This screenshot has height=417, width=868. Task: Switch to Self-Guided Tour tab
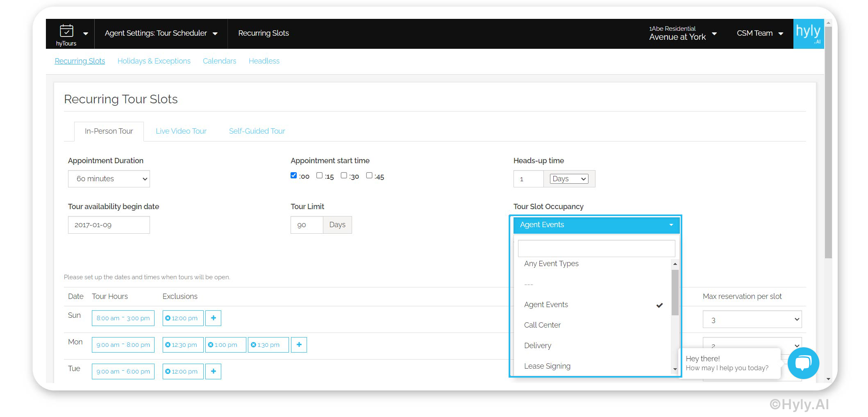[257, 131]
